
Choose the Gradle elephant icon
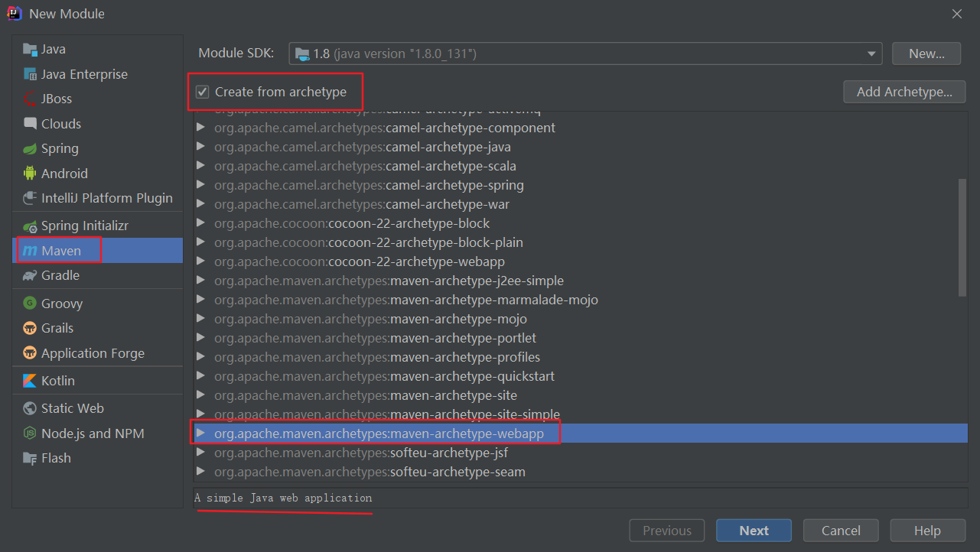30,275
